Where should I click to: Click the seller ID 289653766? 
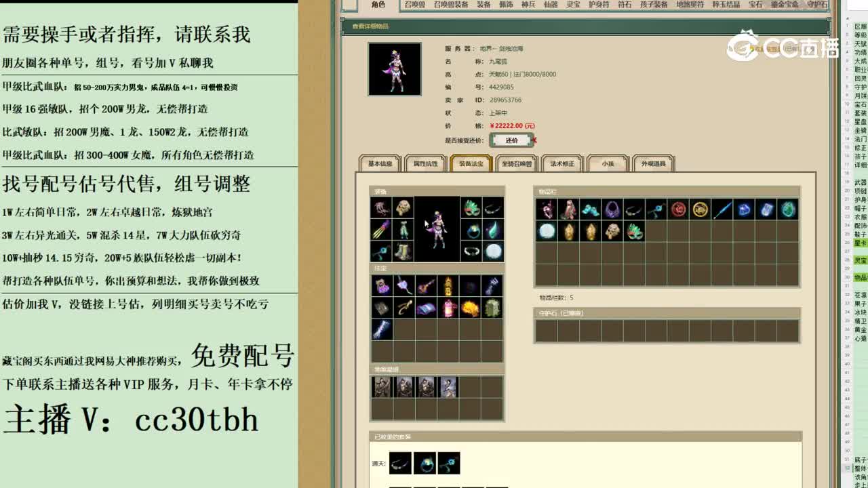[x=505, y=100]
